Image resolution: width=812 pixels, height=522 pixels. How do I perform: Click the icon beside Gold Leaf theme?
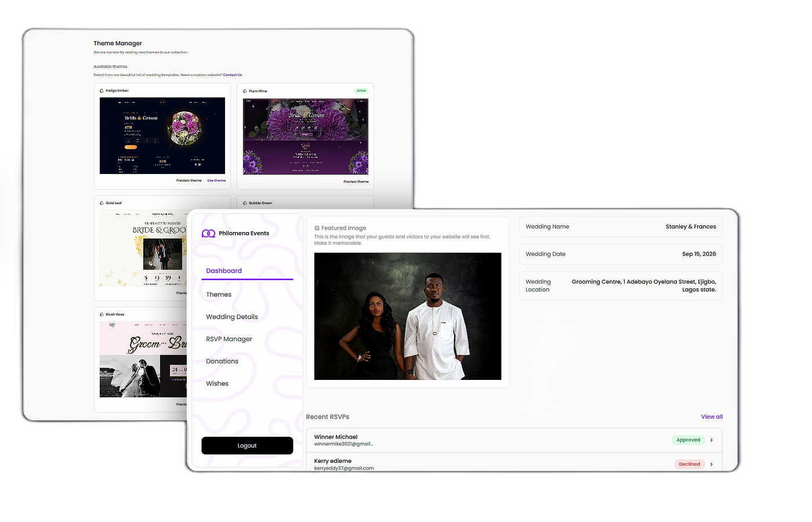(101, 203)
